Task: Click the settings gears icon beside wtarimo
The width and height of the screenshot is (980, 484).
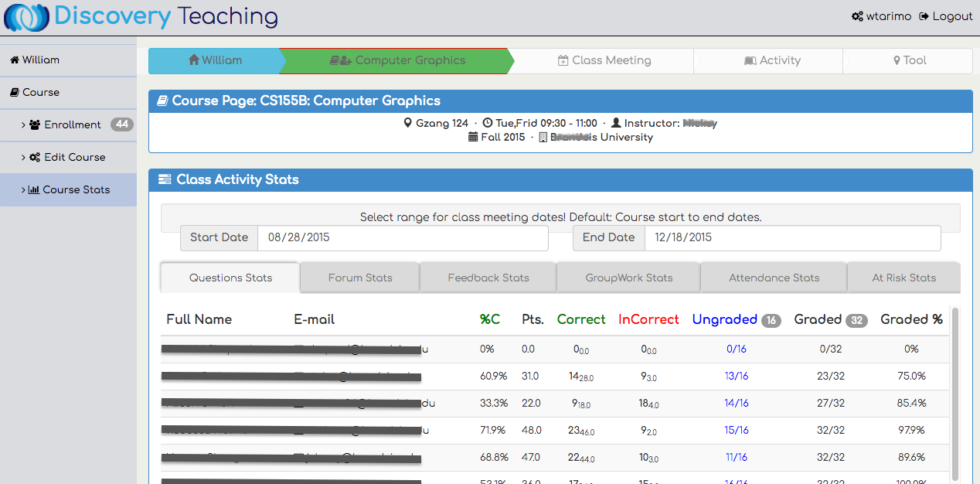Action: click(857, 16)
